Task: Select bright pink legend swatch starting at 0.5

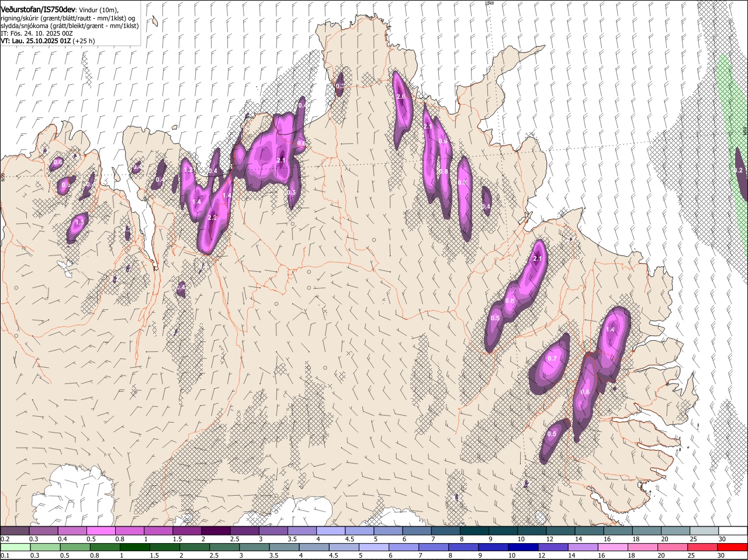Action: (101, 530)
